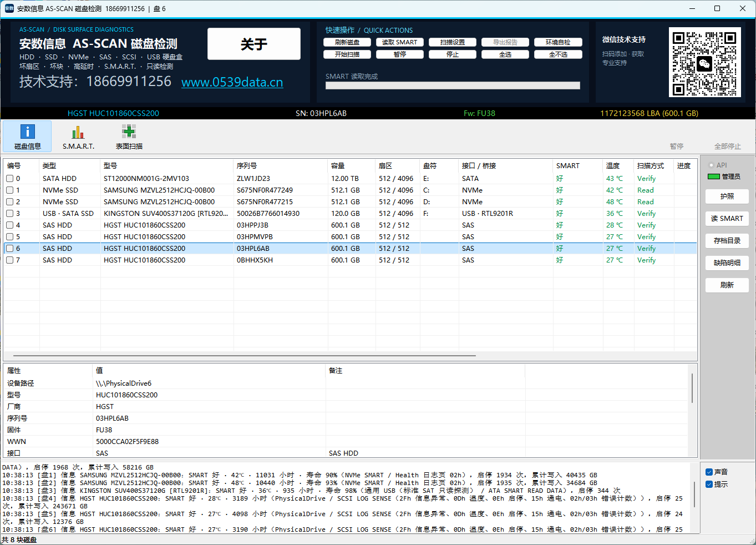Select the API radio option
Screen dimensions: 756x545
[x=711, y=165]
